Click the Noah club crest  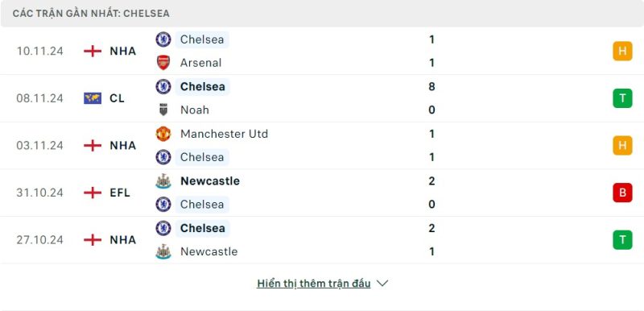pos(163,110)
